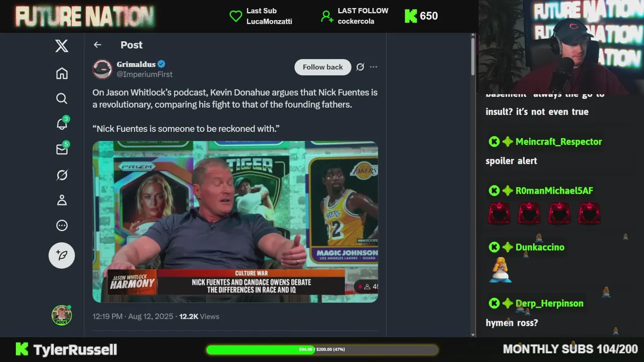The image size is (644, 362).
Task: Click the Post page heading
Action: click(131, 45)
